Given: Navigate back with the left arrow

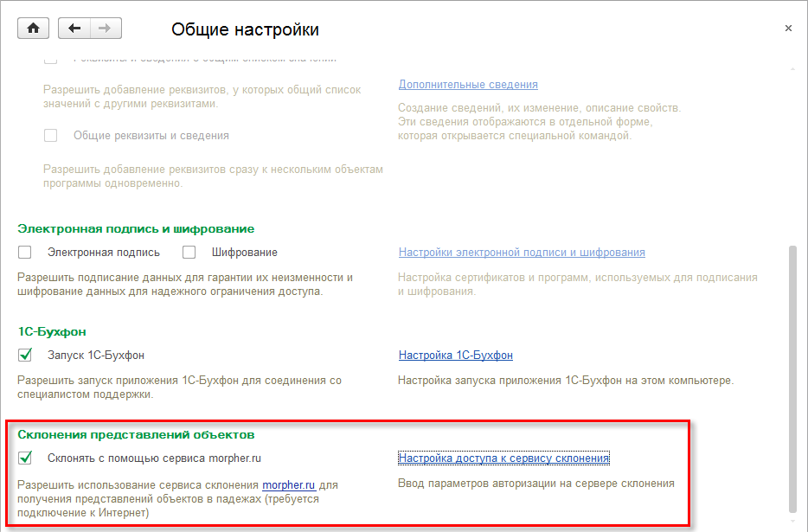Looking at the screenshot, I should [74, 29].
